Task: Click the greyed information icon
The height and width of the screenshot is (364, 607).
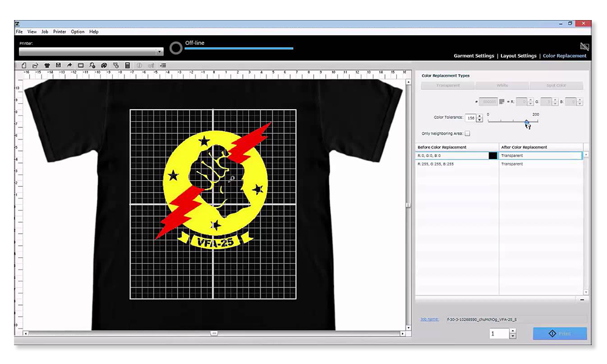Action: pos(140,66)
